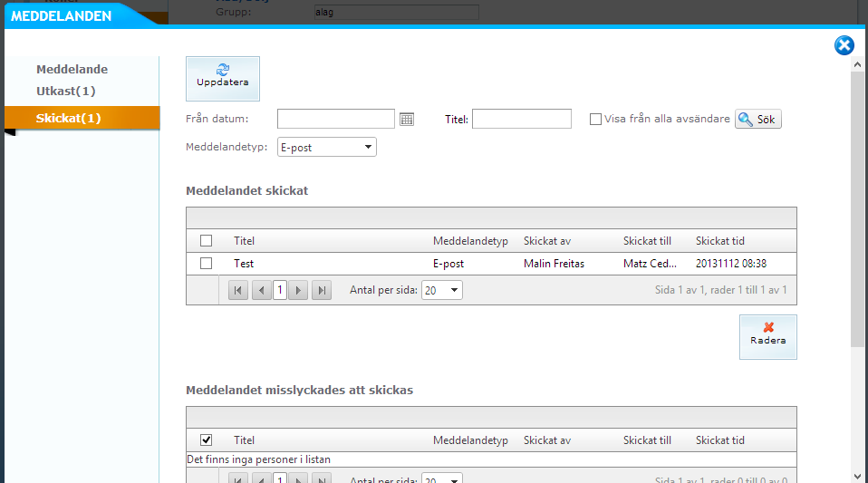This screenshot has width=868, height=483.
Task: Open the Meddelande sidebar item
Action: 72,69
